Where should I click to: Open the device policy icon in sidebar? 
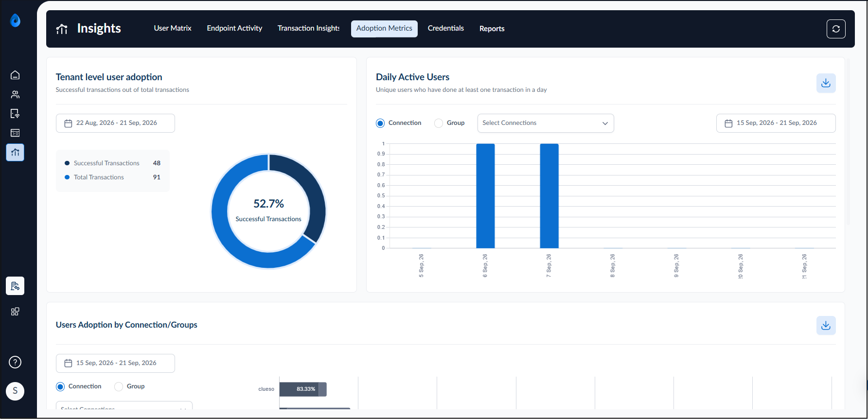pos(15,114)
